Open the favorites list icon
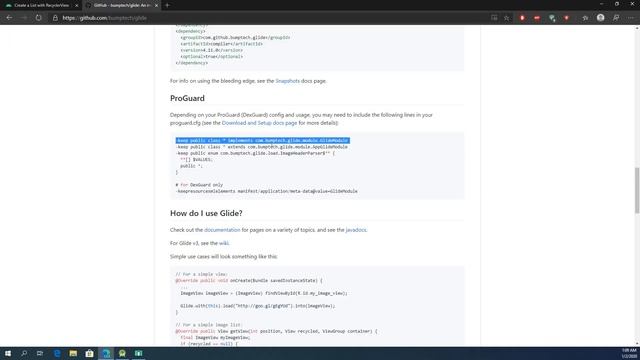Screen dimensions: 640x360 click(x=585, y=18)
